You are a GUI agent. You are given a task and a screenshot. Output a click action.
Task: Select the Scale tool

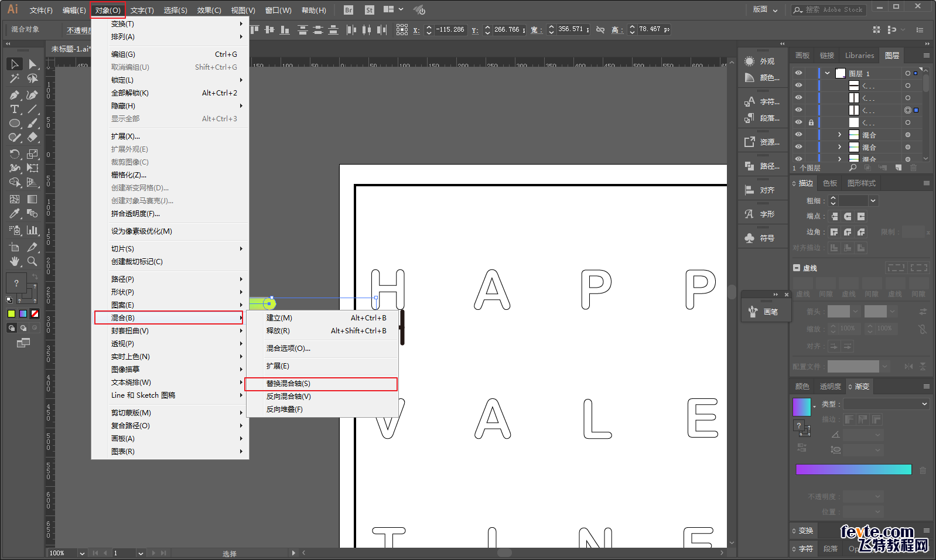tap(33, 154)
